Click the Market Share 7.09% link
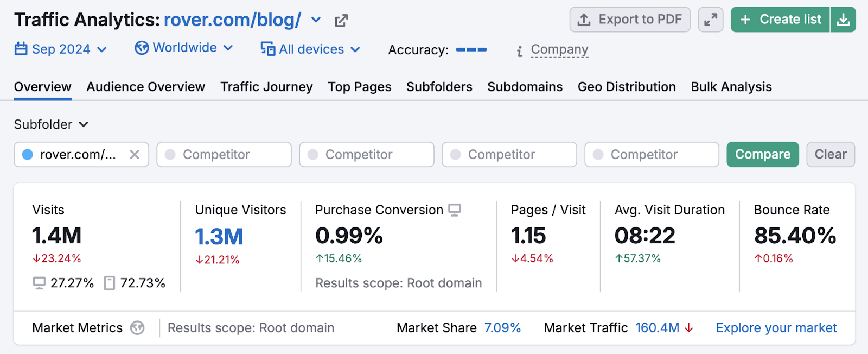Viewport: 868px width, 354px height. click(x=502, y=328)
